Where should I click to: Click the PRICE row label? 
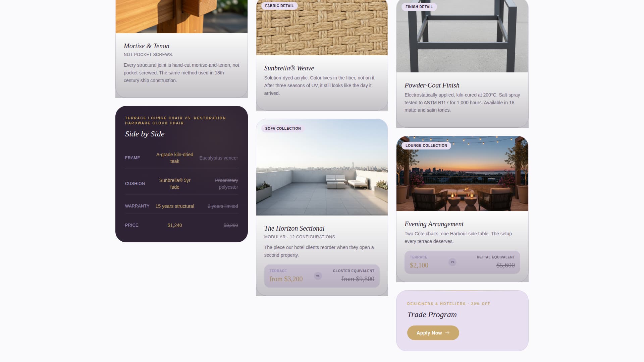[x=131, y=225]
